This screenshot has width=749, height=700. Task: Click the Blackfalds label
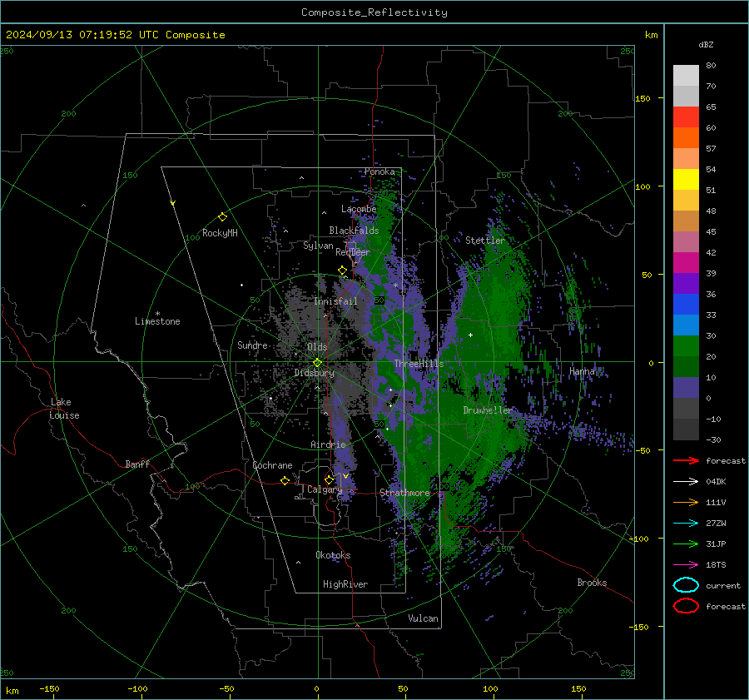(354, 231)
